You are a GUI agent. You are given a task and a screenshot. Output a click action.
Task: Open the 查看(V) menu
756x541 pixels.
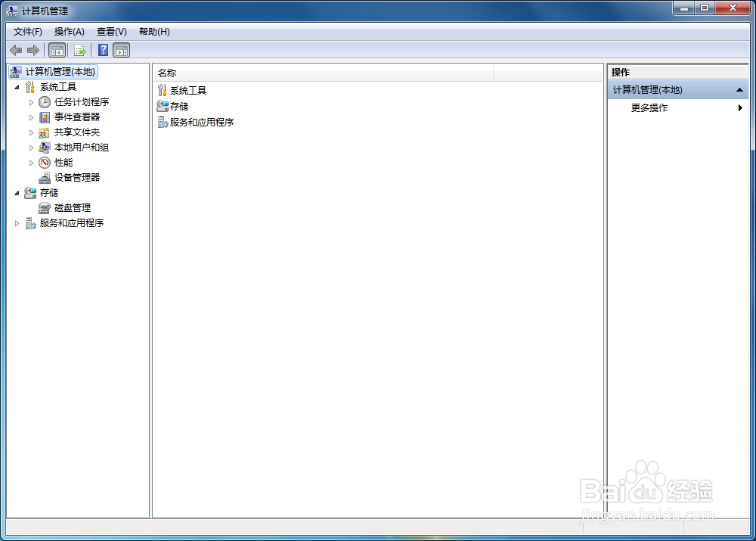(x=112, y=32)
